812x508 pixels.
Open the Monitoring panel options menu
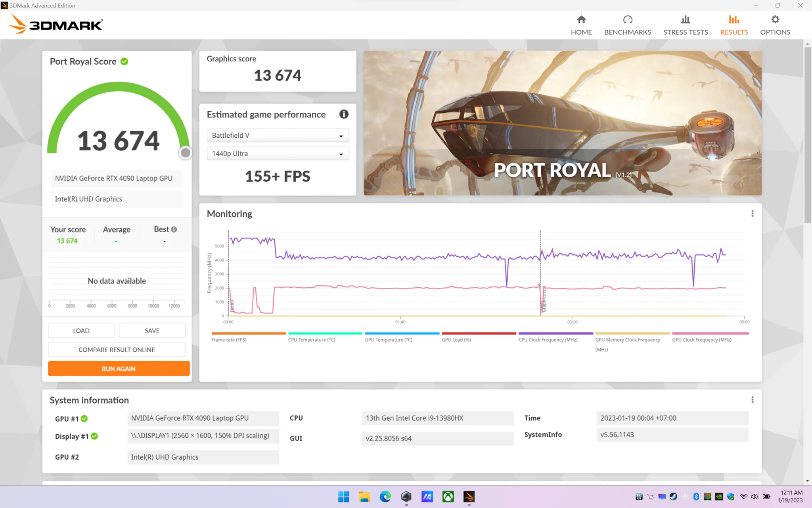tap(752, 214)
